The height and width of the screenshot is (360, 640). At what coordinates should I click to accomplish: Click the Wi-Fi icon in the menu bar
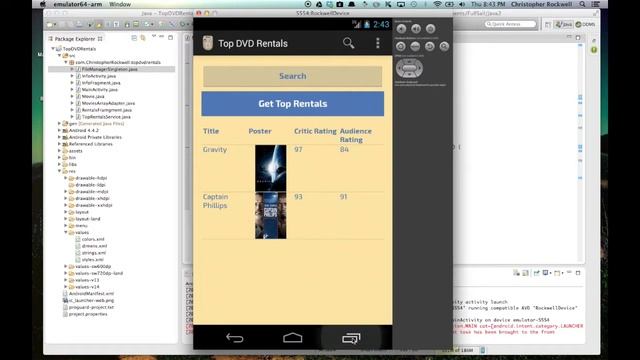(x=437, y=4)
